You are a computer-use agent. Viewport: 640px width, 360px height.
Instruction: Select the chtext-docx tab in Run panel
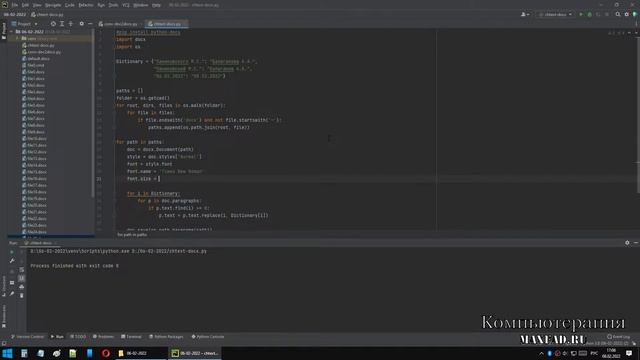tap(41, 243)
